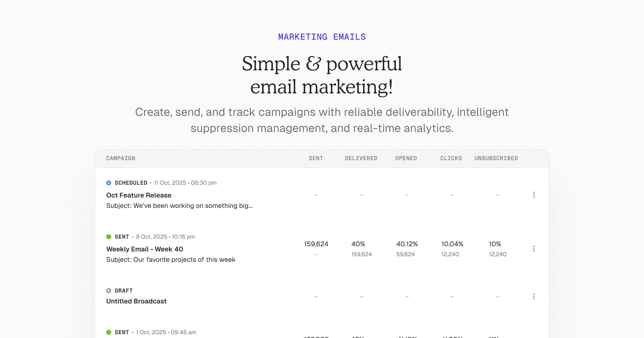Open kebab menu for Weekly Email Week 40

(534, 249)
